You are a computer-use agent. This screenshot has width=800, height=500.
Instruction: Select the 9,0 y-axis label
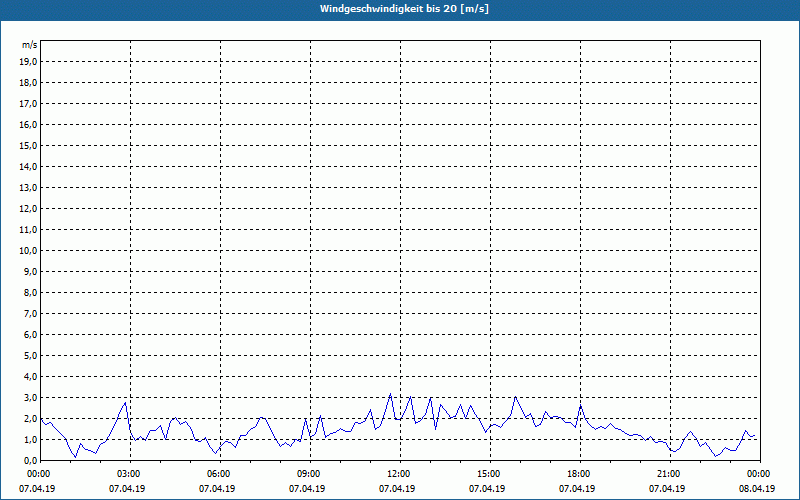click(x=30, y=271)
